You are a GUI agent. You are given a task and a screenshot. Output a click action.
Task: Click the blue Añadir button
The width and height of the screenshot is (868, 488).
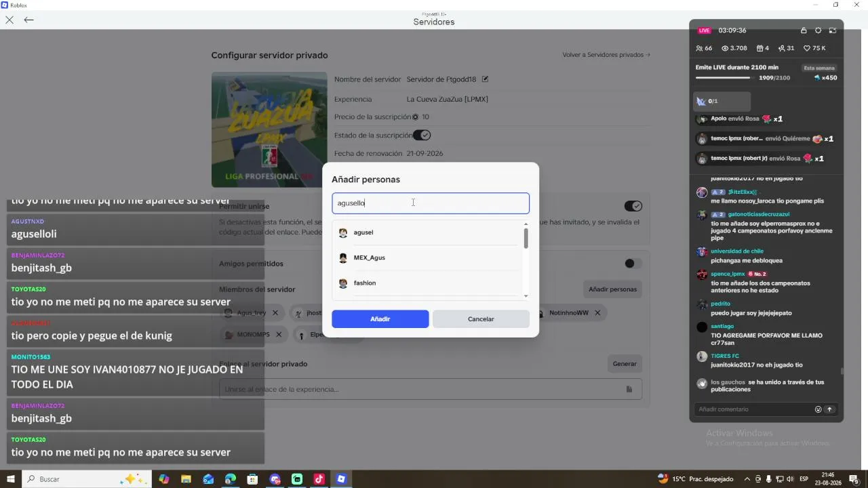[x=380, y=319]
